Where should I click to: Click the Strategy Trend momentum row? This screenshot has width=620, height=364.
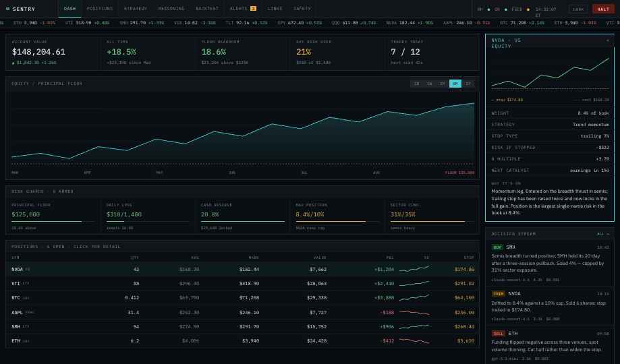click(550, 125)
